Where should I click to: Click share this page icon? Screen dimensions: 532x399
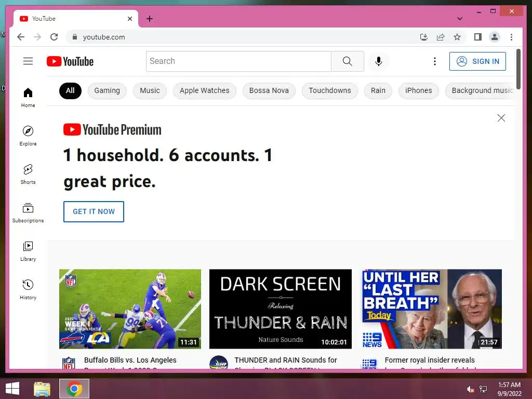441,37
